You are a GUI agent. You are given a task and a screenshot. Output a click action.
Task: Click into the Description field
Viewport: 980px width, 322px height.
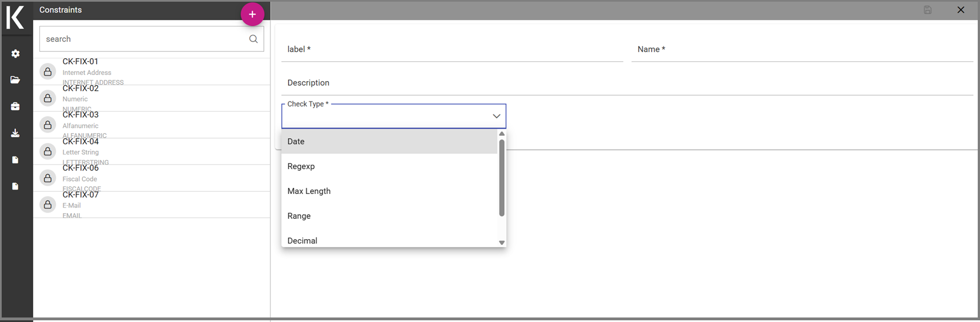(x=627, y=83)
